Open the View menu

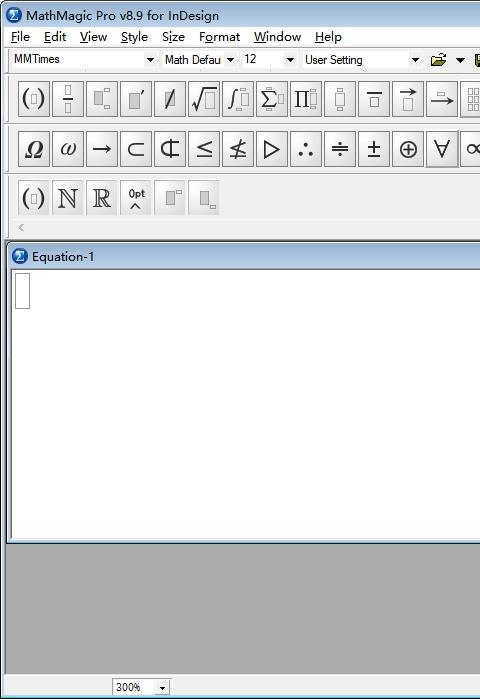point(94,37)
